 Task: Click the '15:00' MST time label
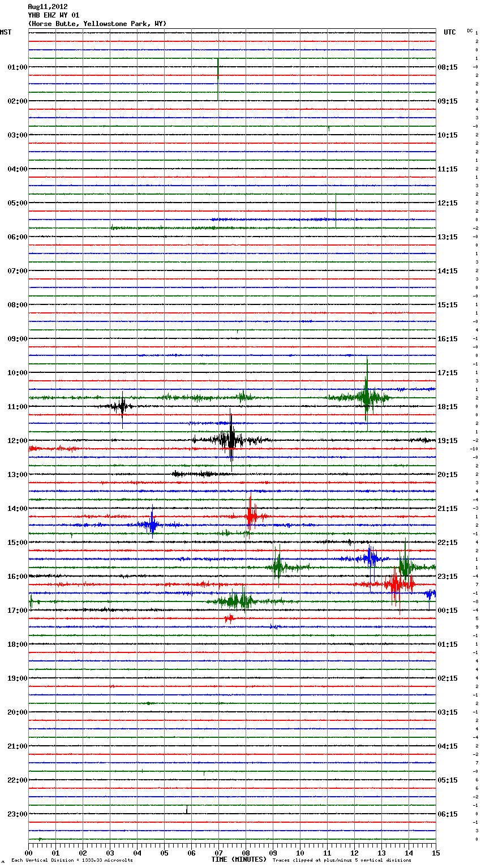[17, 543]
